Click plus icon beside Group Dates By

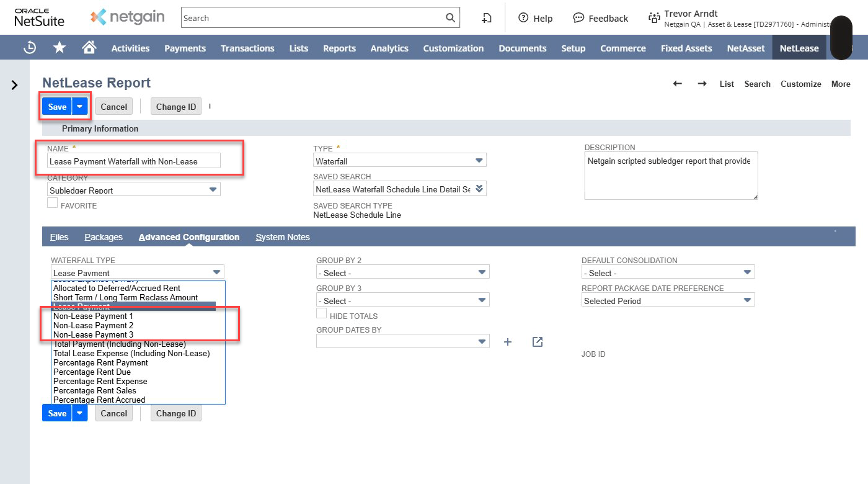coord(508,342)
